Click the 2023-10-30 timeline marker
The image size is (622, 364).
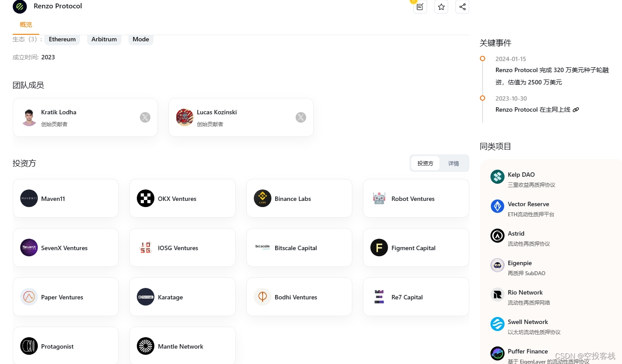pyautogui.click(x=483, y=98)
